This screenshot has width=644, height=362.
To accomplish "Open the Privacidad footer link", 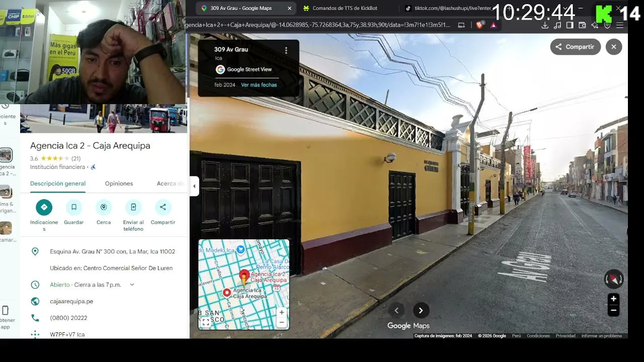I will coord(566,336).
